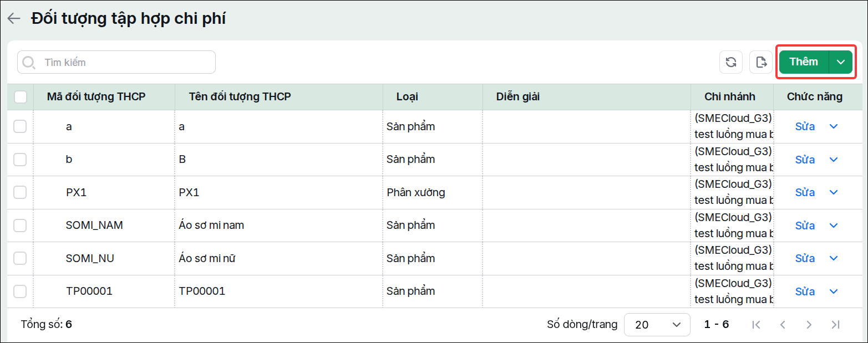This screenshot has height=343, width=868.
Task: Jump to the first page icon
Action: point(756,325)
